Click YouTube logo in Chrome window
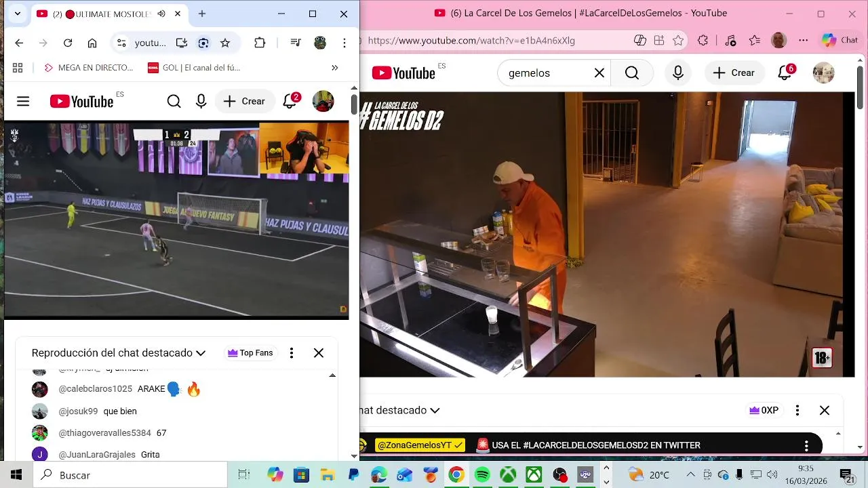This screenshot has height=488, width=868. [x=81, y=102]
